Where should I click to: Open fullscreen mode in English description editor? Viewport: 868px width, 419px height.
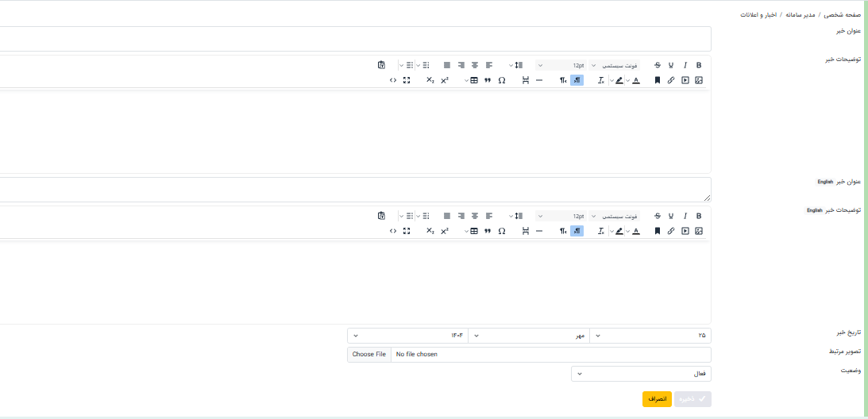tap(407, 231)
